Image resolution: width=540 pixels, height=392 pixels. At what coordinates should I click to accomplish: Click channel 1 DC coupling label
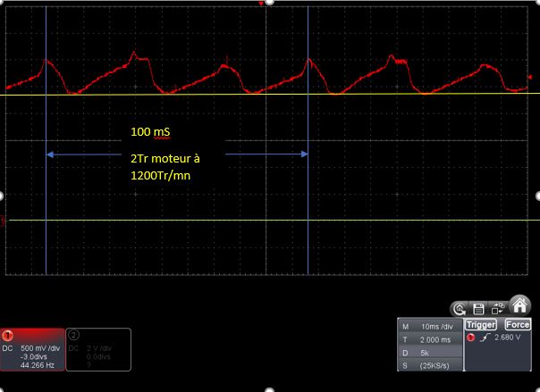[7, 348]
